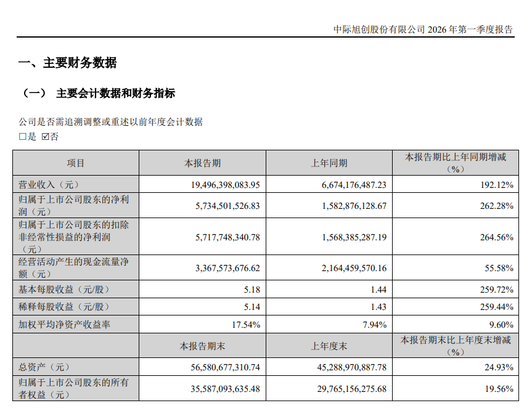Click the 总资产（元） row label
This screenshot has height=411, width=532.
point(44,367)
